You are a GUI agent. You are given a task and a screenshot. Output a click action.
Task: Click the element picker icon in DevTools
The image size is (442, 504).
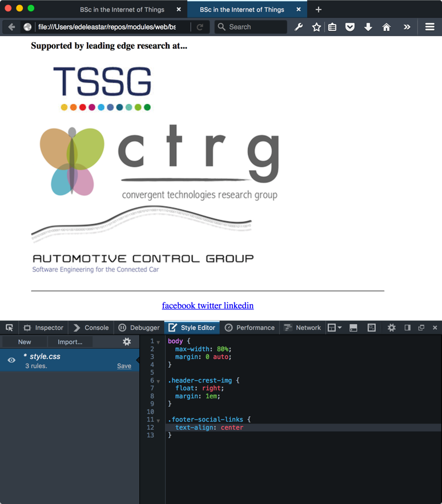pyautogui.click(x=9, y=328)
